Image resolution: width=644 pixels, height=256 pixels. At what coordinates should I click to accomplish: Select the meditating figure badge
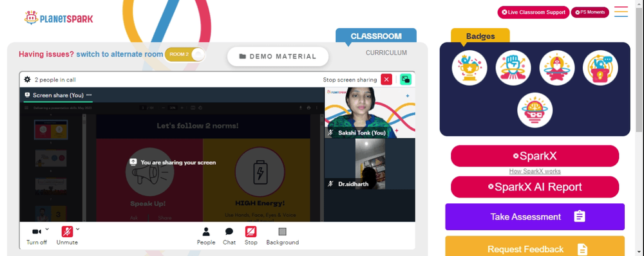point(556,68)
